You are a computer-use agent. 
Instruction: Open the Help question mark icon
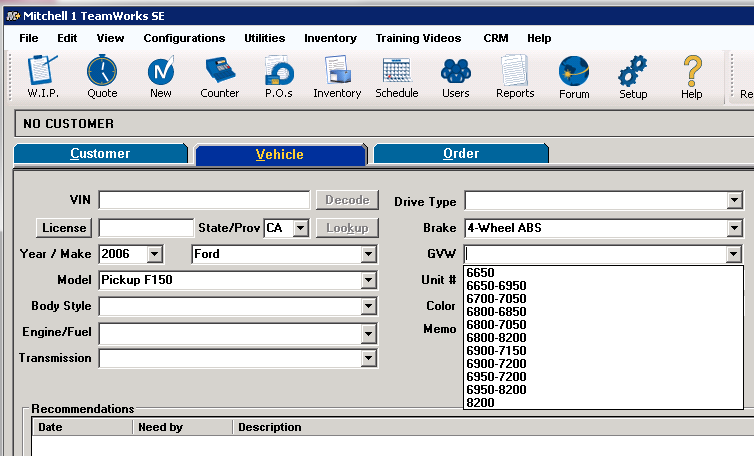[x=691, y=76]
